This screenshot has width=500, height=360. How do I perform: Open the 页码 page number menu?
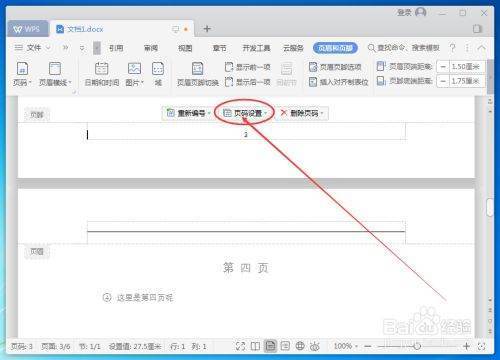point(22,74)
